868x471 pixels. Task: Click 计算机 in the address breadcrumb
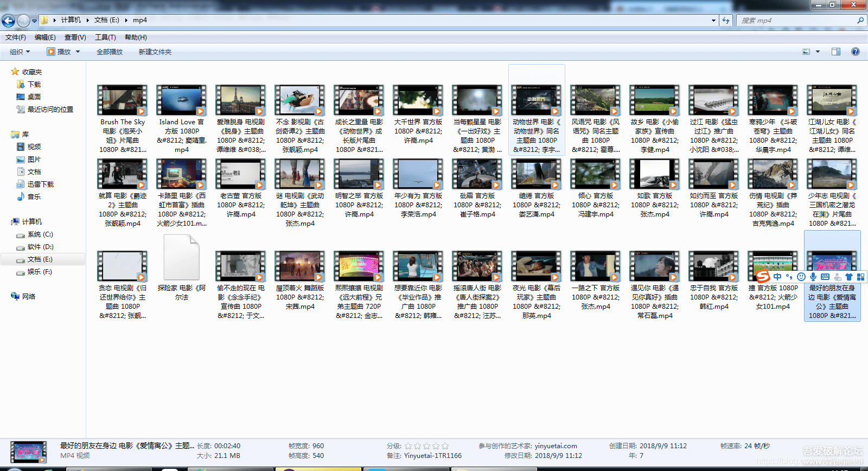[x=71, y=20]
